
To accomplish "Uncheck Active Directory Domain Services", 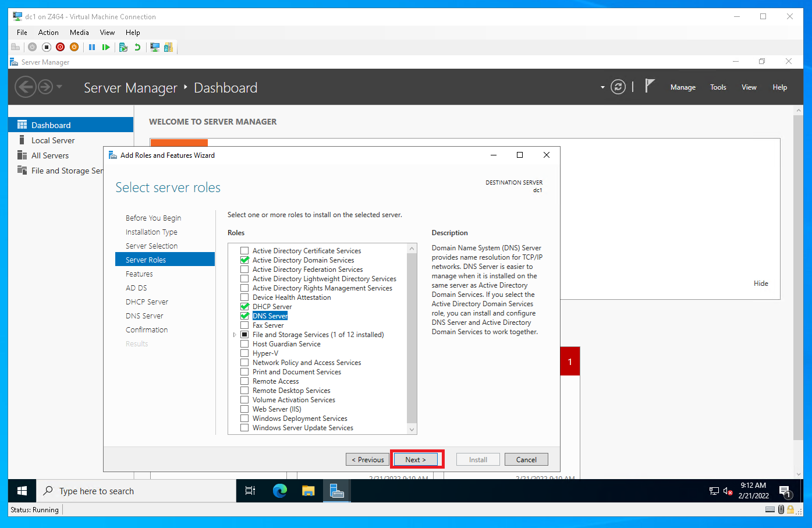I will pyautogui.click(x=244, y=260).
